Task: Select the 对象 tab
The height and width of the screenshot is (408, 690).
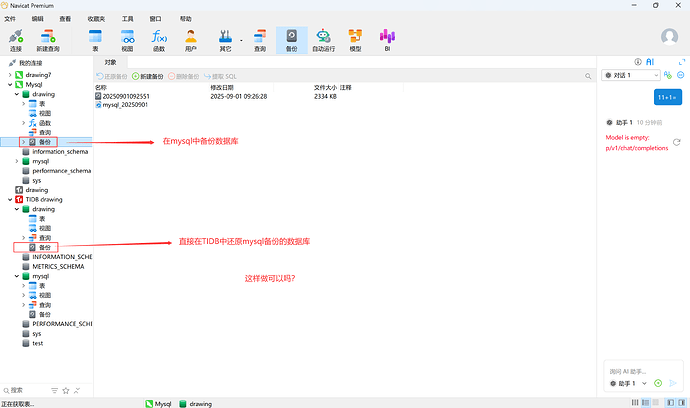Action: point(111,62)
